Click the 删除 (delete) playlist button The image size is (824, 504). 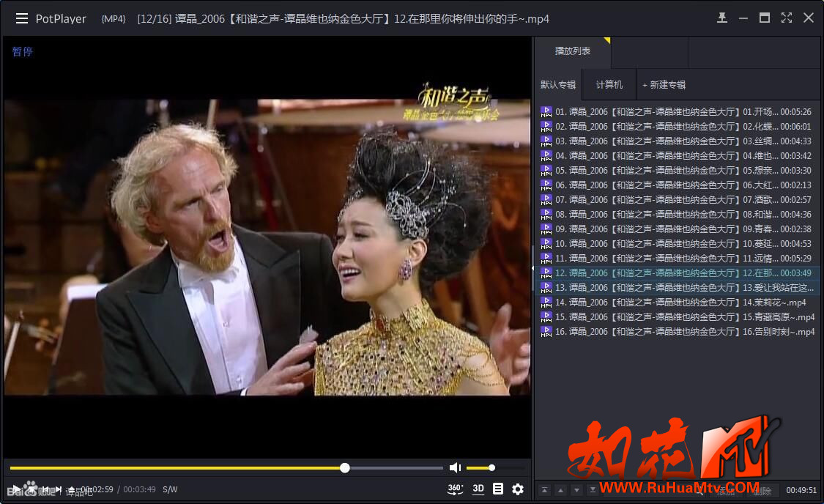(x=762, y=491)
